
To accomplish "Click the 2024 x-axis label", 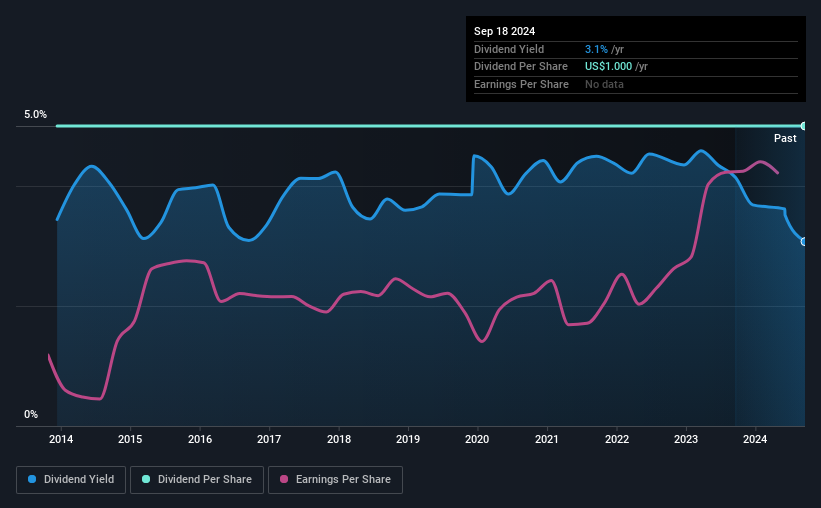I will point(755,439).
